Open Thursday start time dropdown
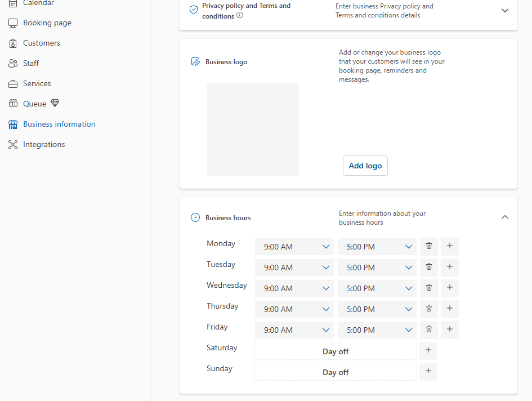The height and width of the screenshot is (401, 532). point(294,309)
